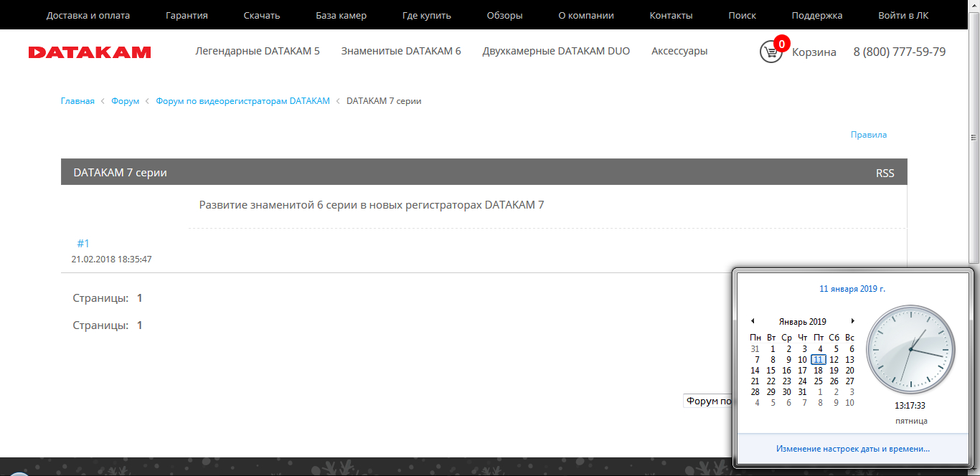Click the RSS feed link
The width and height of the screenshot is (980, 476).
pos(885,173)
